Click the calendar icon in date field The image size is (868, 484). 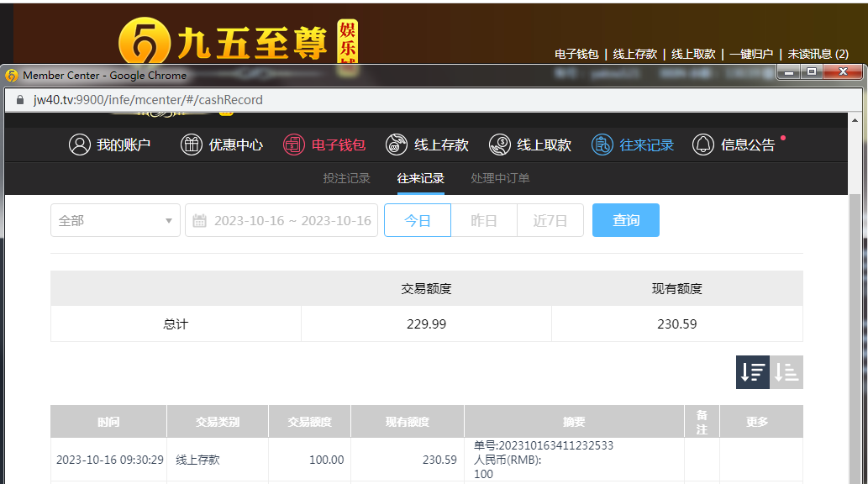(199, 221)
